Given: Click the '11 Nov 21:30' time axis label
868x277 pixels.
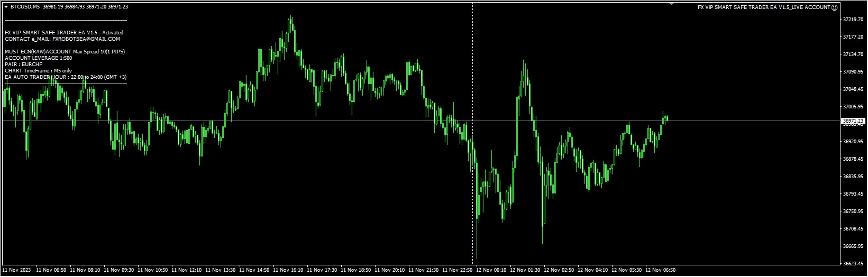Looking at the screenshot, I should coord(424,270).
